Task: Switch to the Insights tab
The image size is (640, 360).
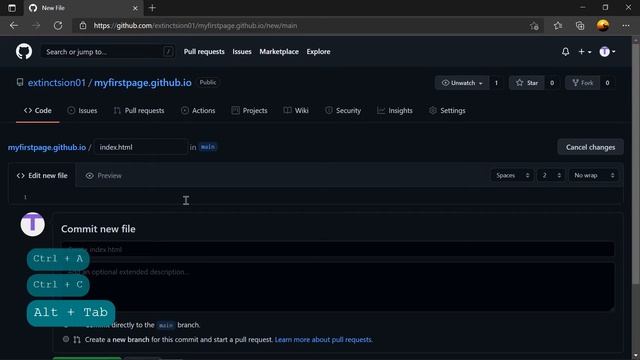Action: point(395,111)
